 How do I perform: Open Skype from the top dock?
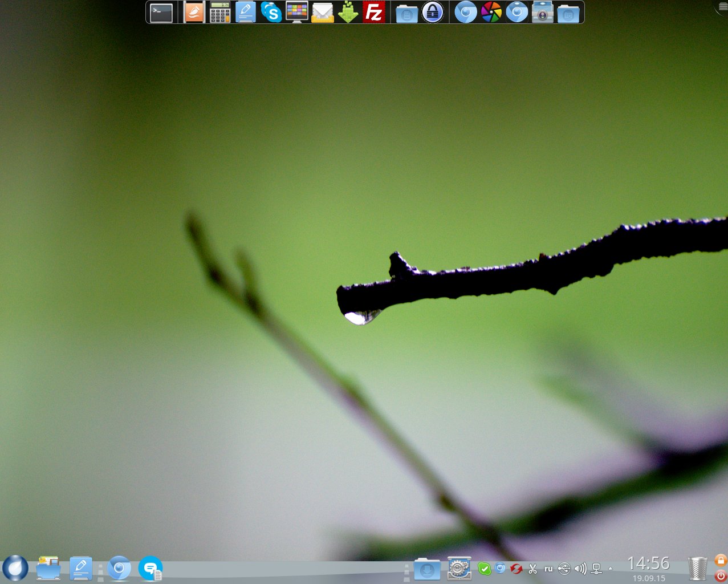(x=271, y=13)
